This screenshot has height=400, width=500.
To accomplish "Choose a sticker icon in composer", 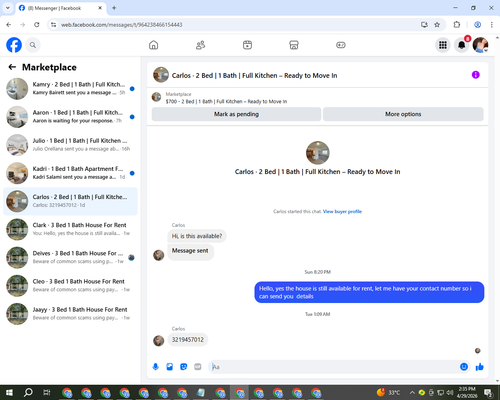I will (x=183, y=367).
